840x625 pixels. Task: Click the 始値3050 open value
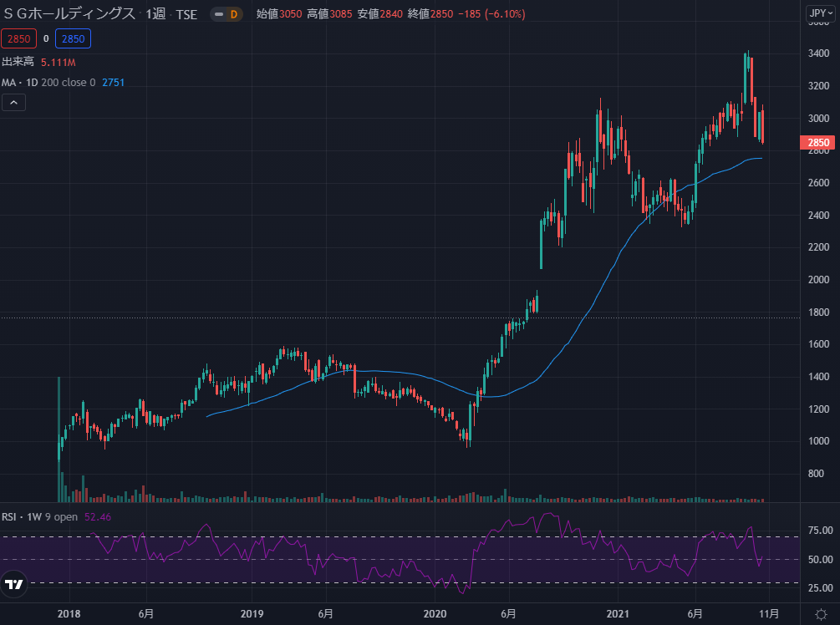click(279, 14)
